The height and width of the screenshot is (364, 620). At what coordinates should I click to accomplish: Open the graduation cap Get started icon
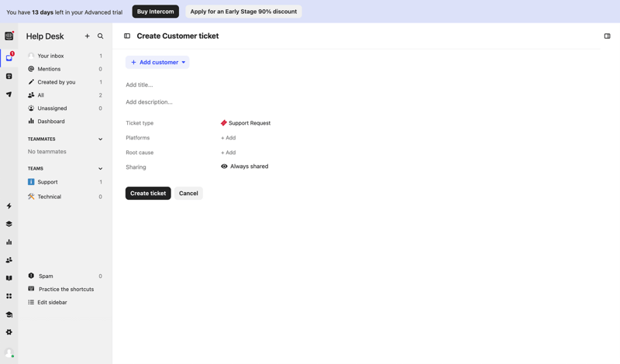tap(9, 314)
